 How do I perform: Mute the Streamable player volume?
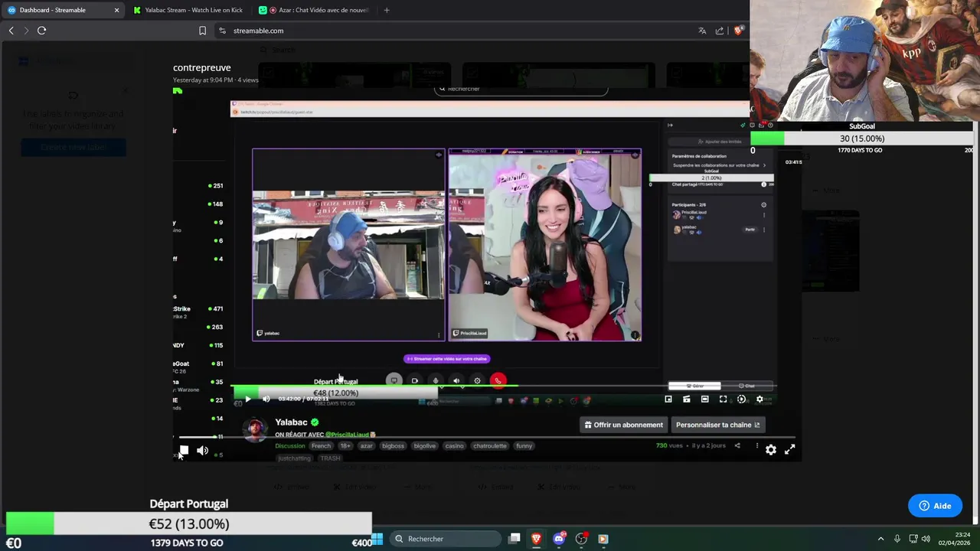pyautogui.click(x=202, y=451)
